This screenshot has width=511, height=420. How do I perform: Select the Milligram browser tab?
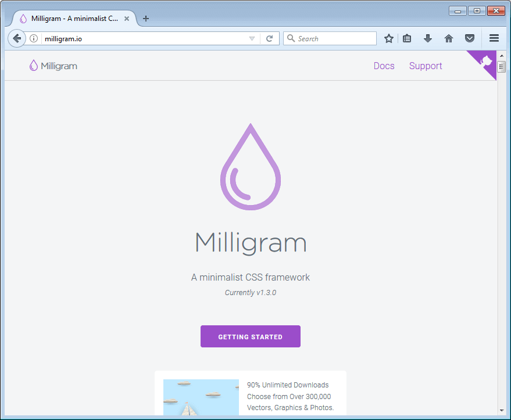coord(70,19)
